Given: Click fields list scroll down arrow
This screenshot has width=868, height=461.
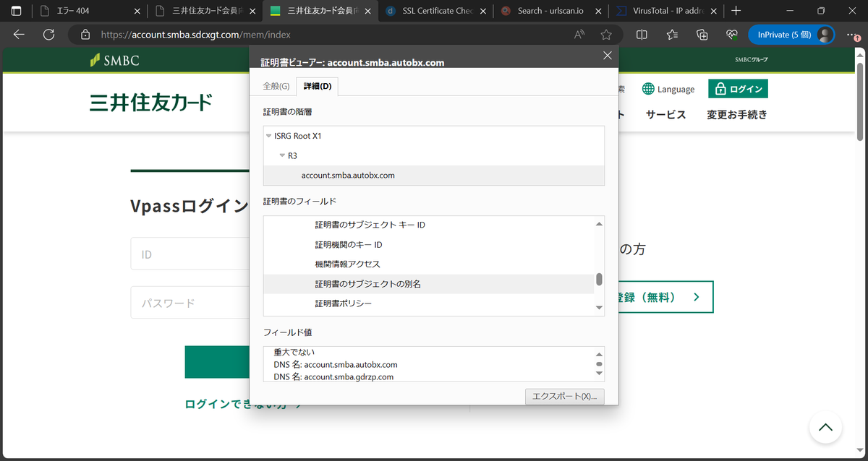Looking at the screenshot, I should pyautogui.click(x=599, y=309).
